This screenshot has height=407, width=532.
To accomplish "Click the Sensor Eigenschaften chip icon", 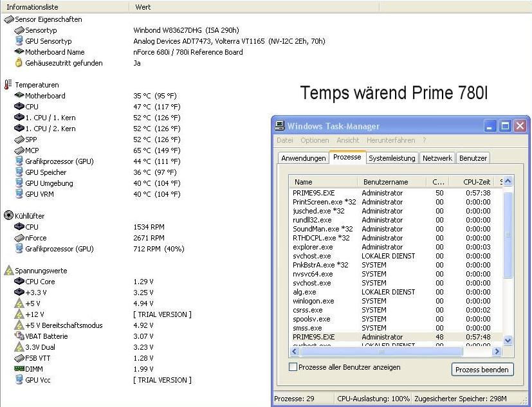I will pyautogui.click(x=9, y=20).
